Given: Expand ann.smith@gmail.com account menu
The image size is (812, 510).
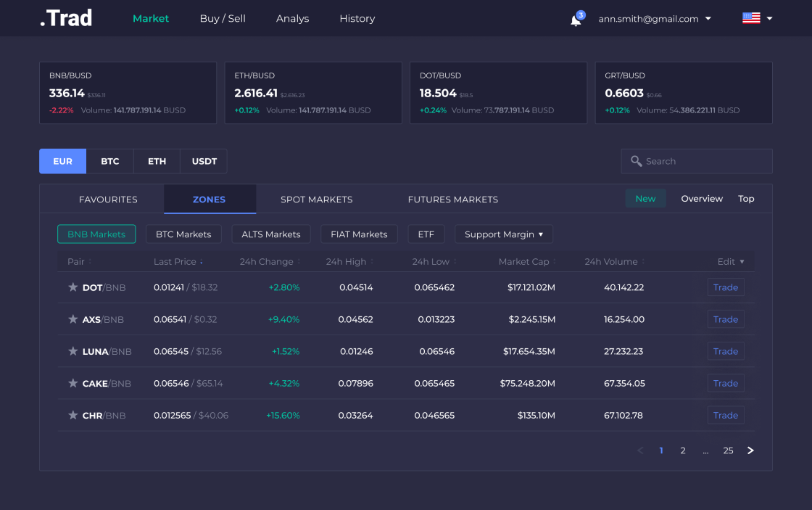Looking at the screenshot, I should point(655,19).
